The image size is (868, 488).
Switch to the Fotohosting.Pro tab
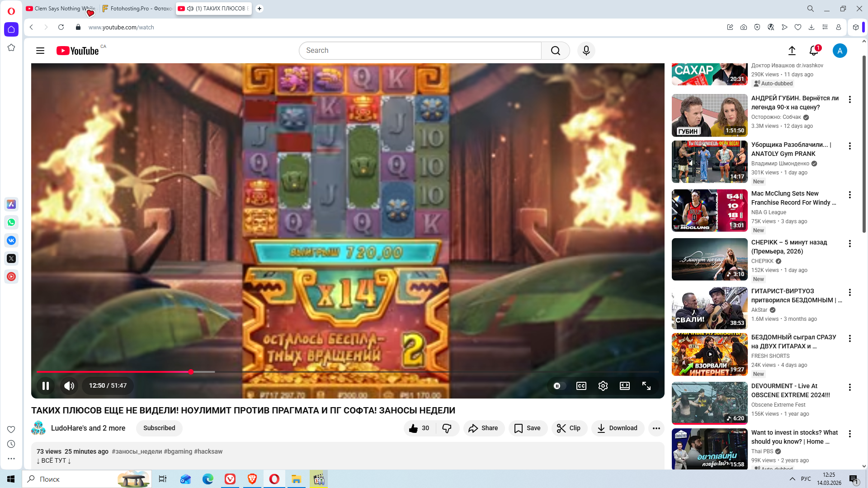(137, 9)
